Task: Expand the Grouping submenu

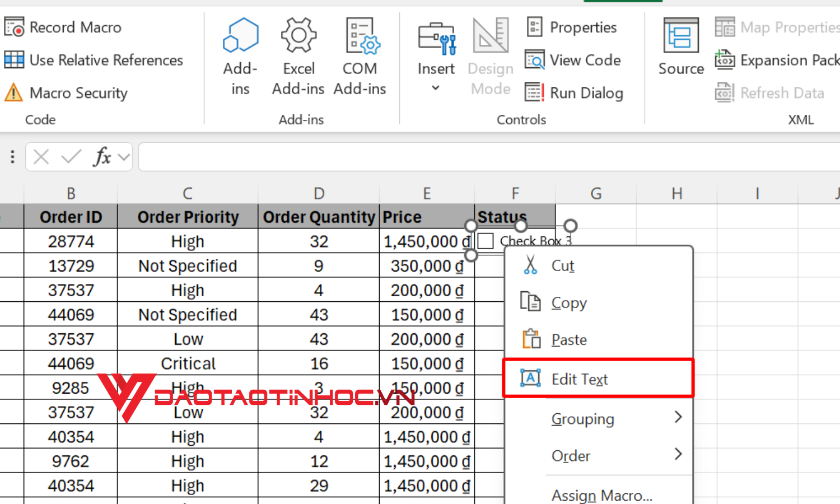Action: tap(583, 418)
